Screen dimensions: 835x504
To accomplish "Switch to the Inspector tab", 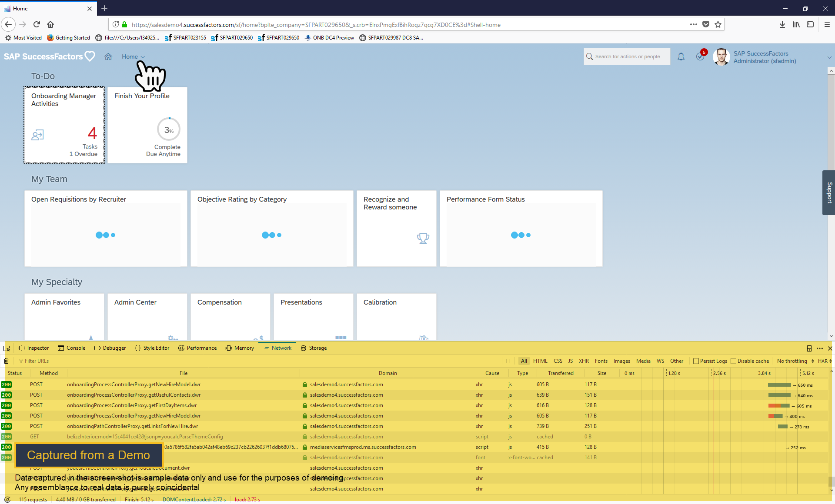I will tap(34, 348).
